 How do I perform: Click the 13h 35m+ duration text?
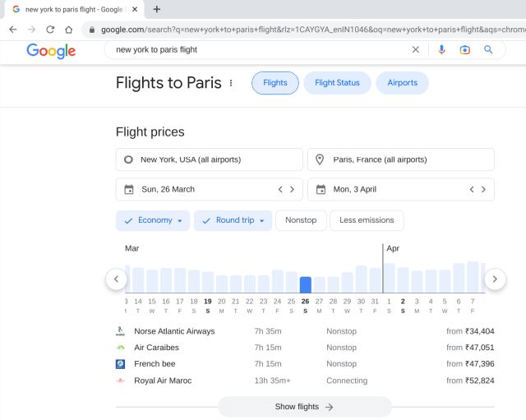[x=272, y=381]
